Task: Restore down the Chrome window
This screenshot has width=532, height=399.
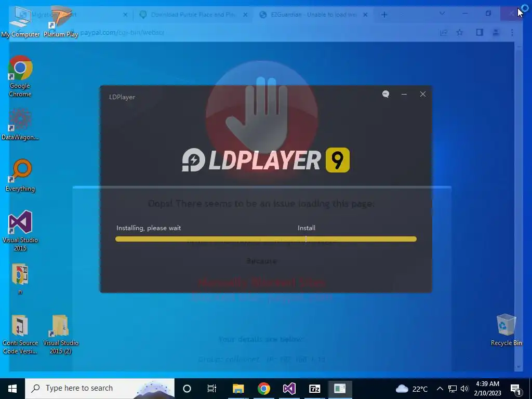Action: [x=488, y=14]
